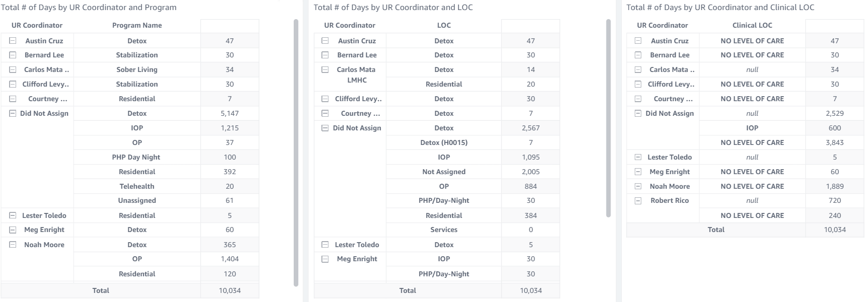
Task: Collapse Bernard Lee row in LOC table
Action: (x=325, y=55)
